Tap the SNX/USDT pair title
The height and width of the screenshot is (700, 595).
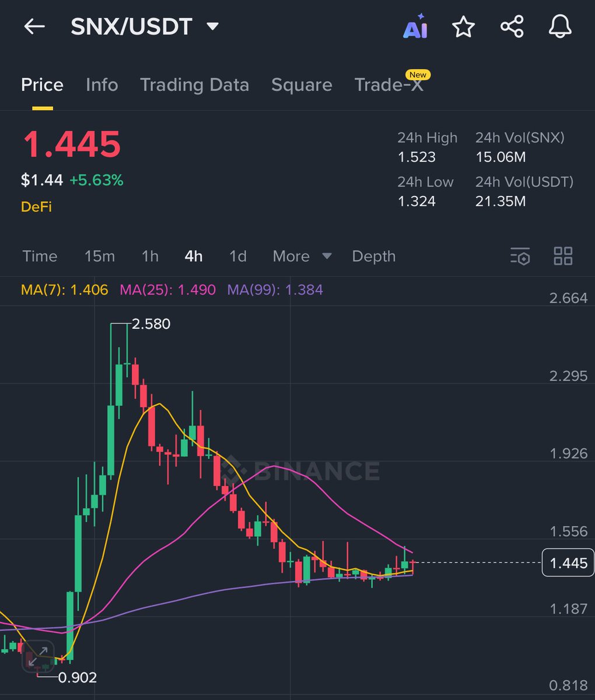(x=132, y=27)
